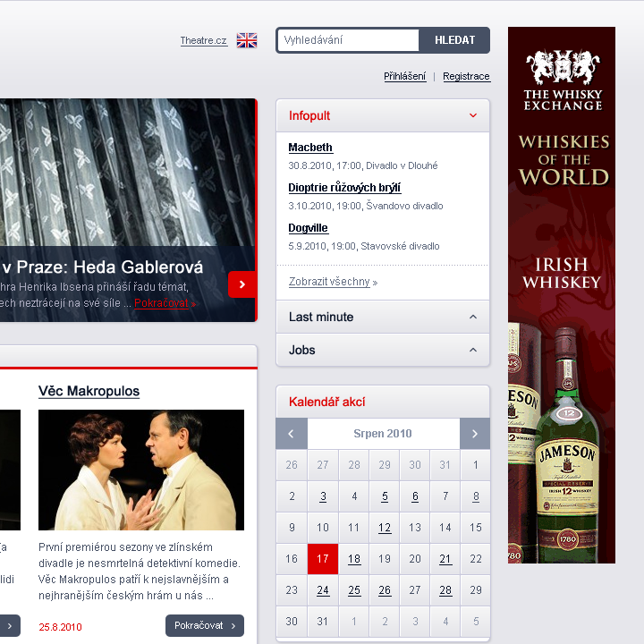The width and height of the screenshot is (644, 644).
Task: Open Dioptrie růžových brýlí event
Action: 344,188
